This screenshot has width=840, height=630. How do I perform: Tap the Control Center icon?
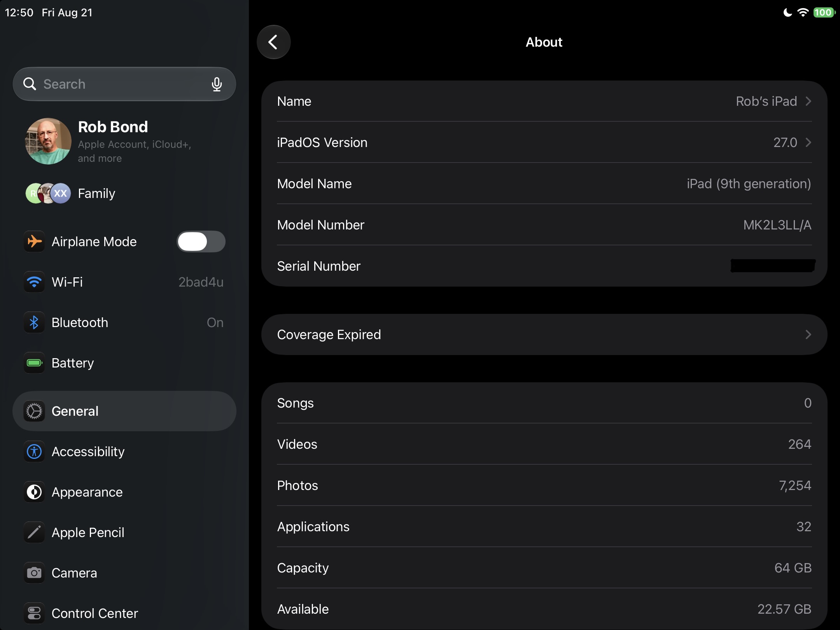pos(34,613)
